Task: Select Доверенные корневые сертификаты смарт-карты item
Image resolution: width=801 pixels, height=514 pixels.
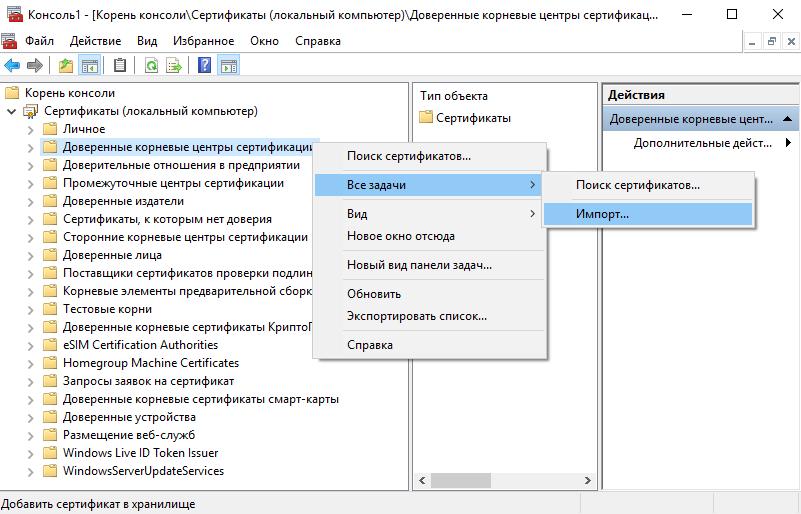Action: click(x=201, y=399)
